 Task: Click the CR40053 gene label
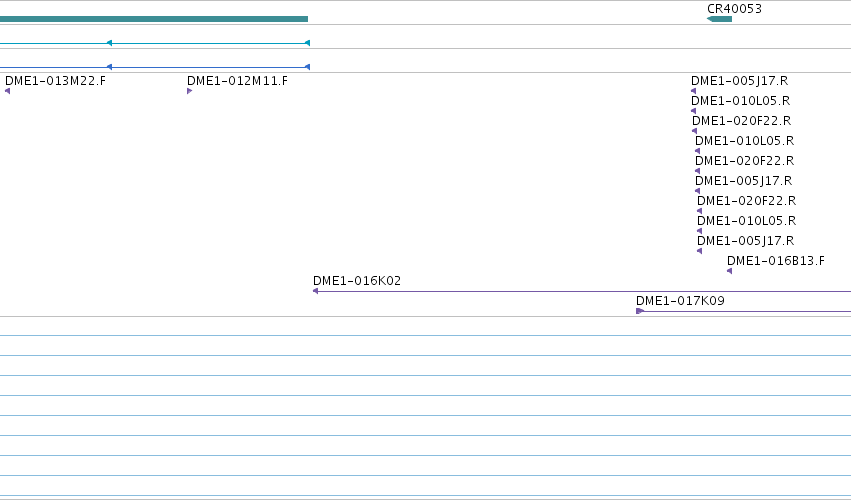pyautogui.click(x=734, y=9)
